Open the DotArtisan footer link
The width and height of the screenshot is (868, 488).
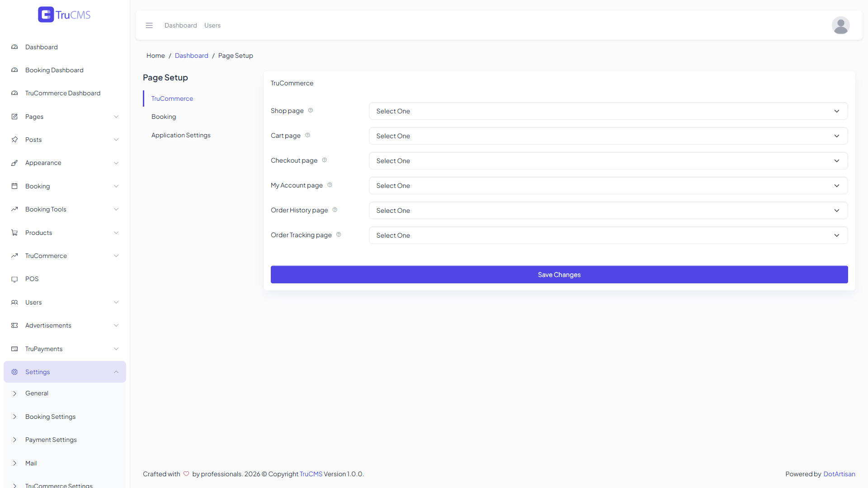coord(839,474)
